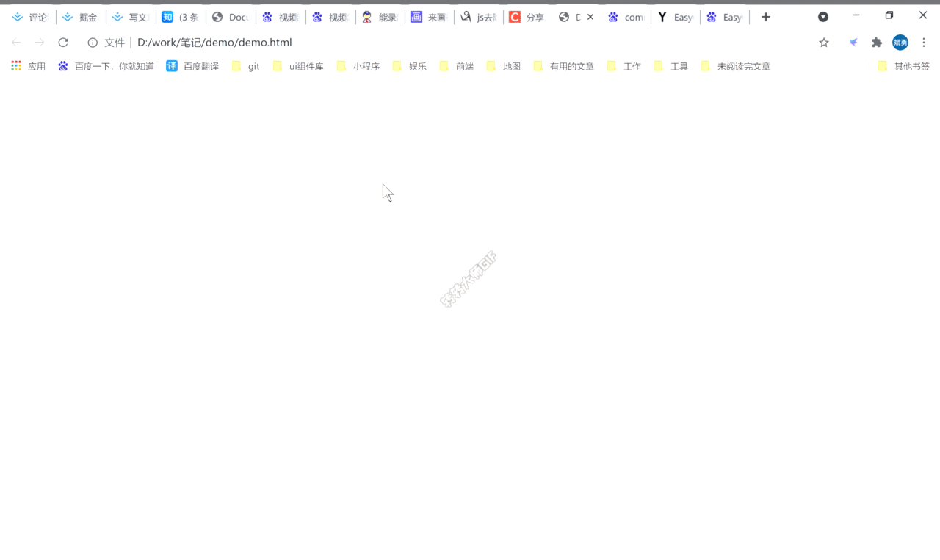The image size is (940, 560).
Task: Switch to the 能录 tab
Action: (380, 17)
